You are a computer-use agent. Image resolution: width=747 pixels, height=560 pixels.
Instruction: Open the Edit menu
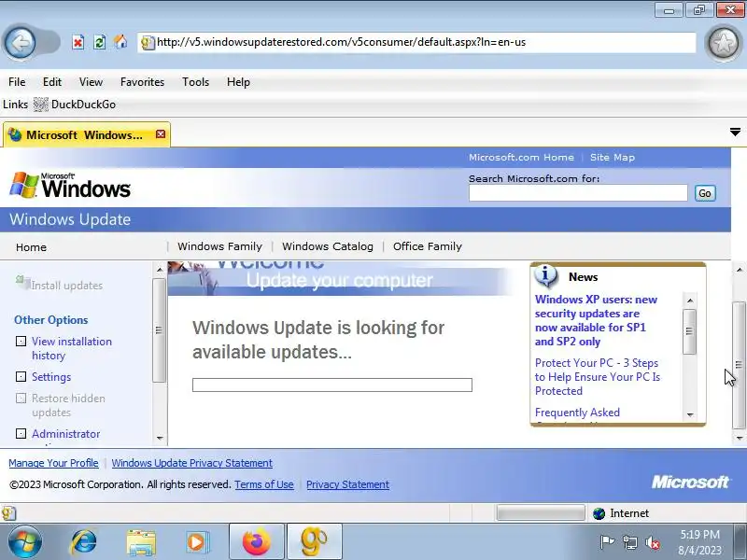pos(52,82)
